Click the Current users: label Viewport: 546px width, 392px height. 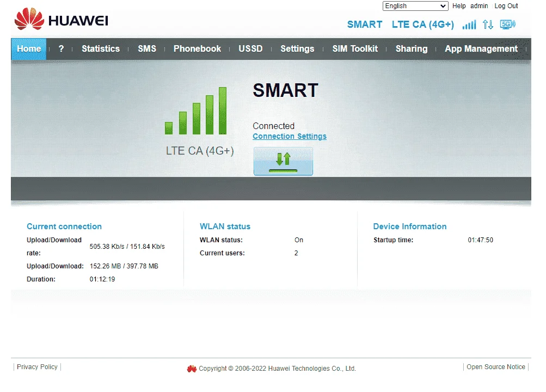[x=222, y=253]
